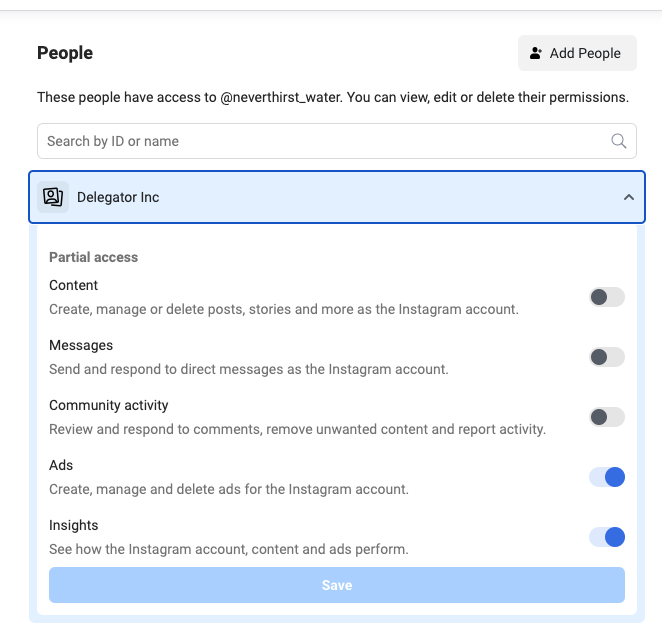Image resolution: width=662 pixels, height=634 pixels.
Task: Click the Ads permission label
Action: click(61, 465)
